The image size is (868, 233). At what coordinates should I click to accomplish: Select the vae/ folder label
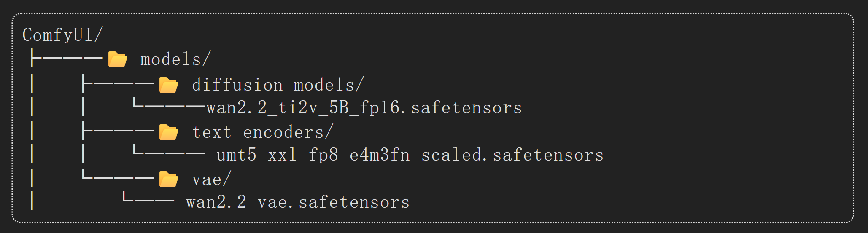[x=212, y=179]
